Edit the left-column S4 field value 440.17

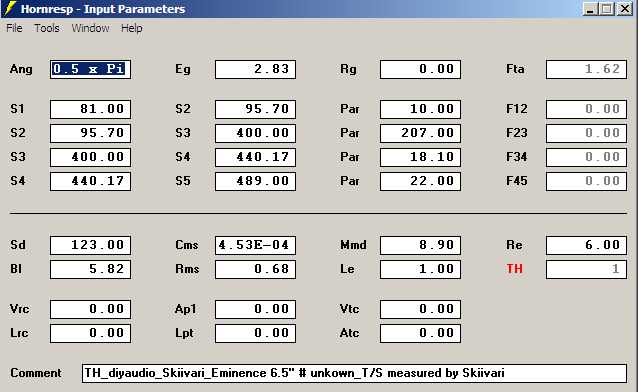[90, 181]
